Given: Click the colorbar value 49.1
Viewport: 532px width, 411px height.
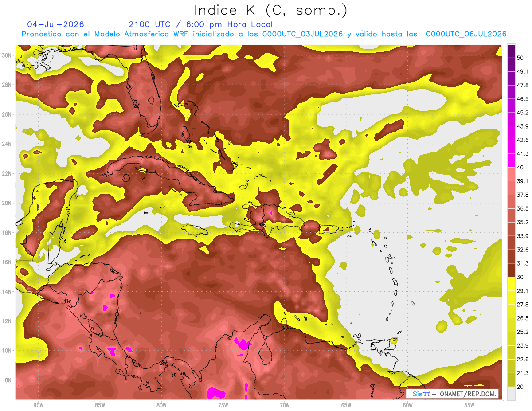Looking at the screenshot, I should (523, 71).
